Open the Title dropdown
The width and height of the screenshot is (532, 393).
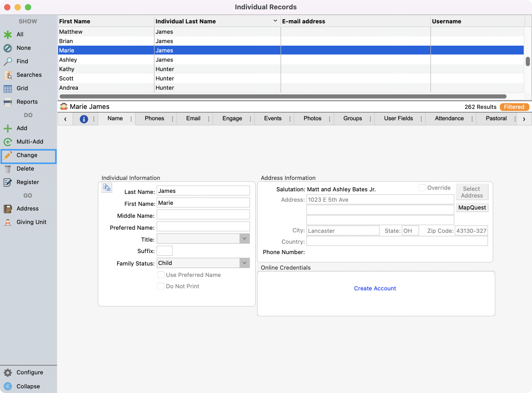pos(244,239)
